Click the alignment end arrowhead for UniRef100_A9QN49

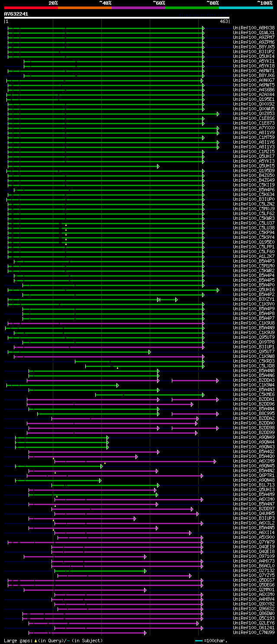tap(108, 438)
